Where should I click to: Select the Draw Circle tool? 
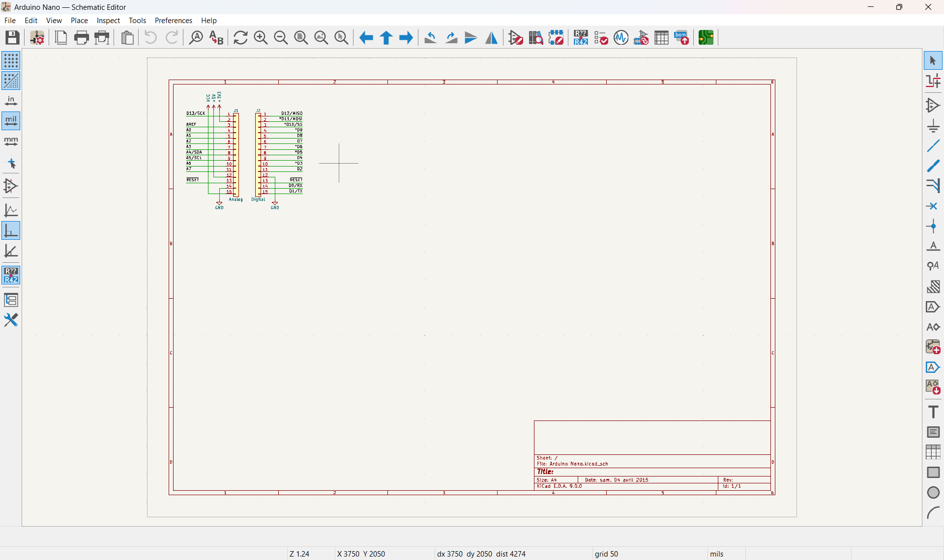(933, 492)
